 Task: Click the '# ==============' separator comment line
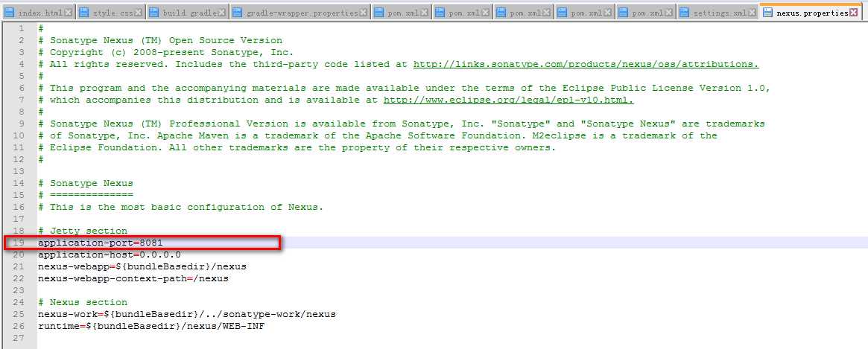(86, 195)
